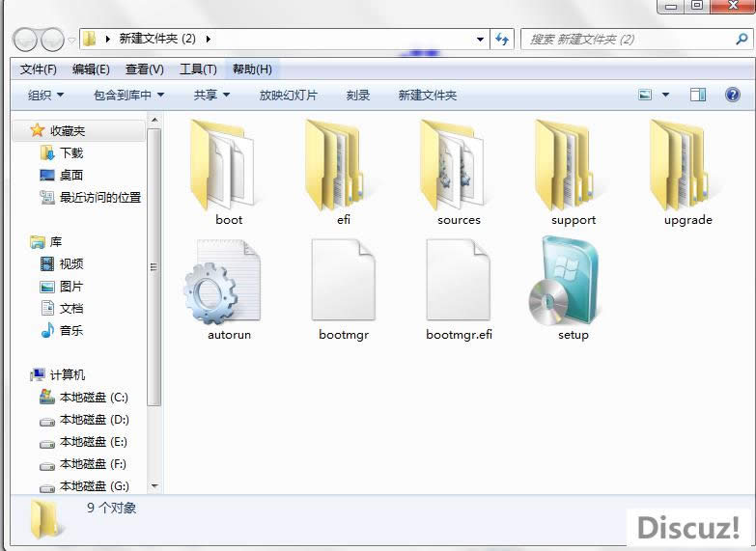Open 本地磁盘 (D:)
The width and height of the screenshot is (756, 551).
pyautogui.click(x=84, y=420)
